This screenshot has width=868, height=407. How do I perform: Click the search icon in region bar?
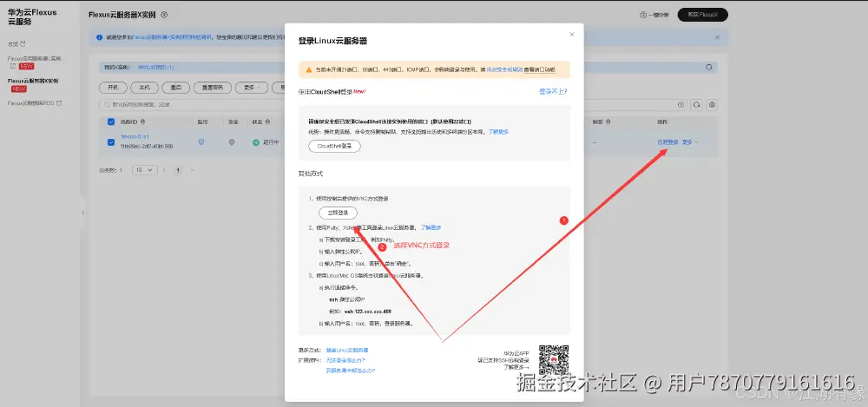coord(709,67)
